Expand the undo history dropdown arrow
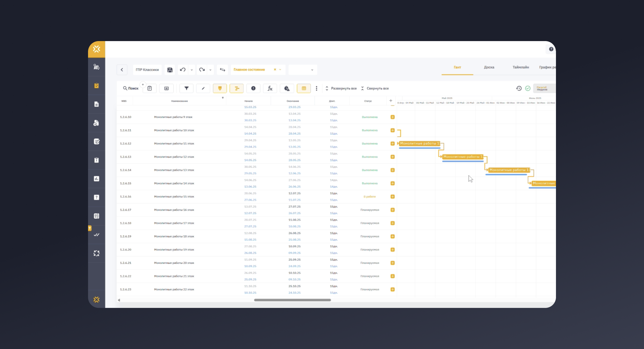Screen dimensions: 644x349 pyautogui.click(x=192, y=70)
